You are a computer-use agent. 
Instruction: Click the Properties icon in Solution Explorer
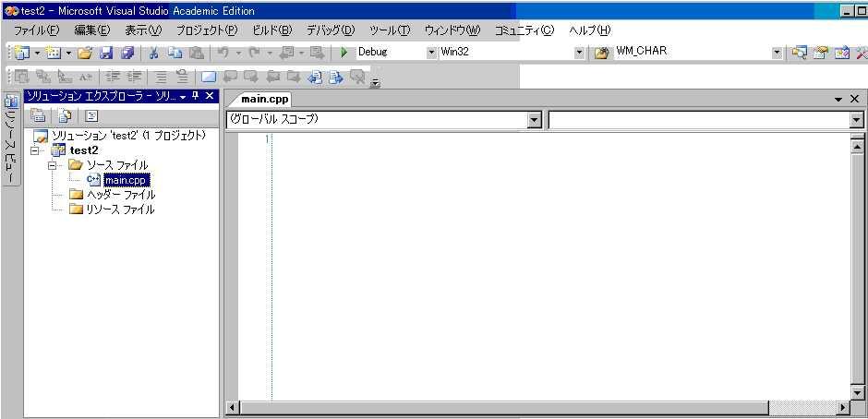pyautogui.click(x=38, y=115)
